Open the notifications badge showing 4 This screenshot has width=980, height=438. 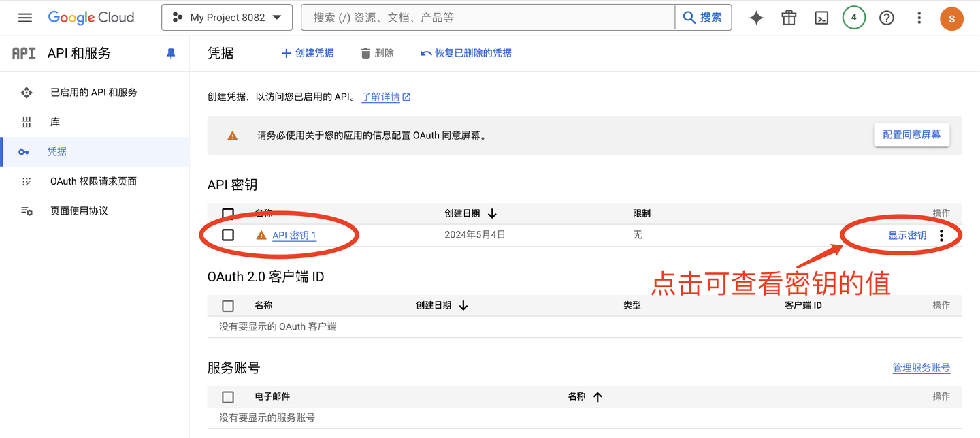(x=853, y=18)
